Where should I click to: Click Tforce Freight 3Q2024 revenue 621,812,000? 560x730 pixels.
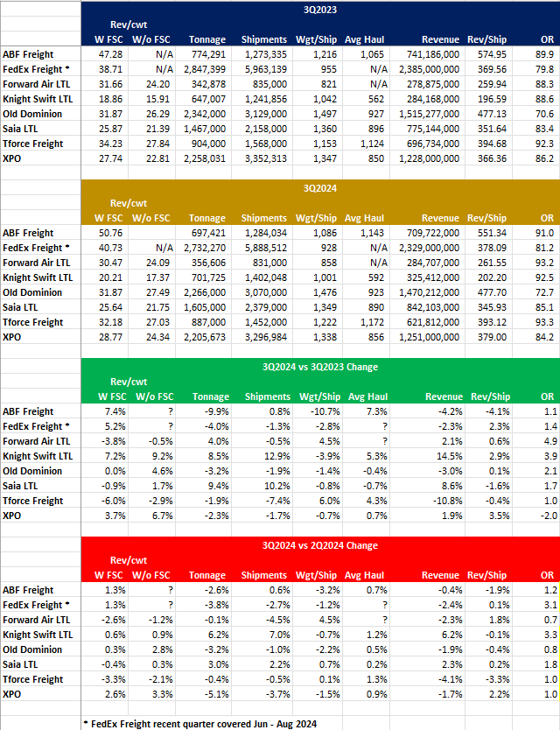432,322
